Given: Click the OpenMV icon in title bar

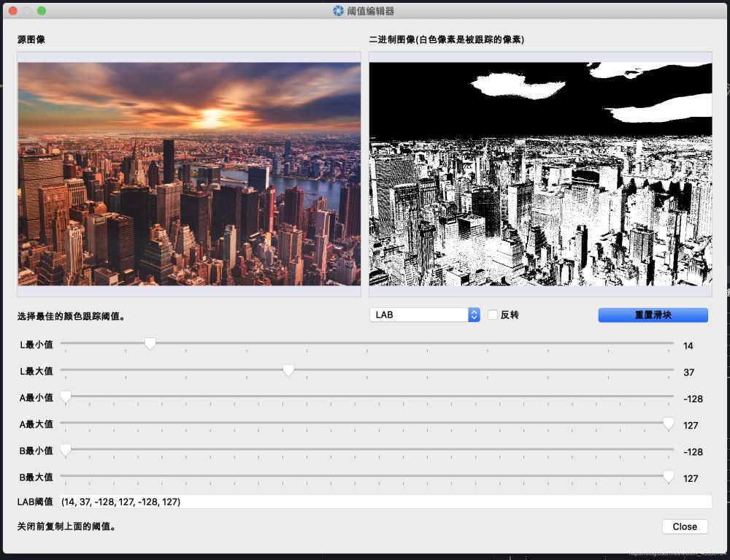Looking at the screenshot, I should [339, 11].
